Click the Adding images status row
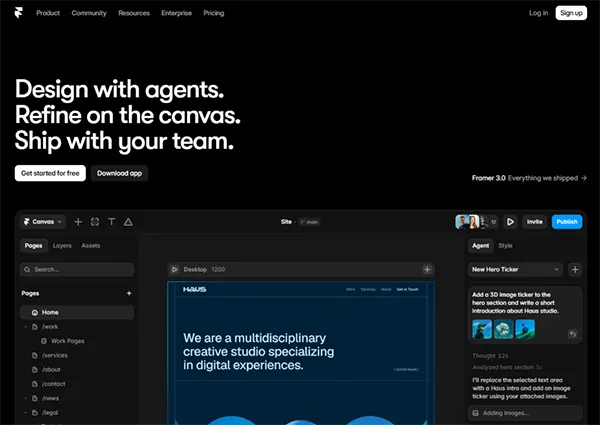Screen dimensions: 600x425 pos(525,413)
